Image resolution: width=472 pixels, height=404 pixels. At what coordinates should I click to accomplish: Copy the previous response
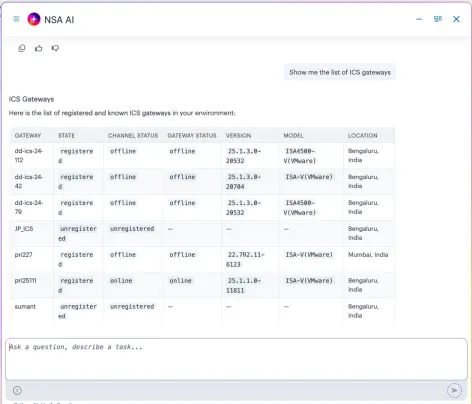[22, 48]
